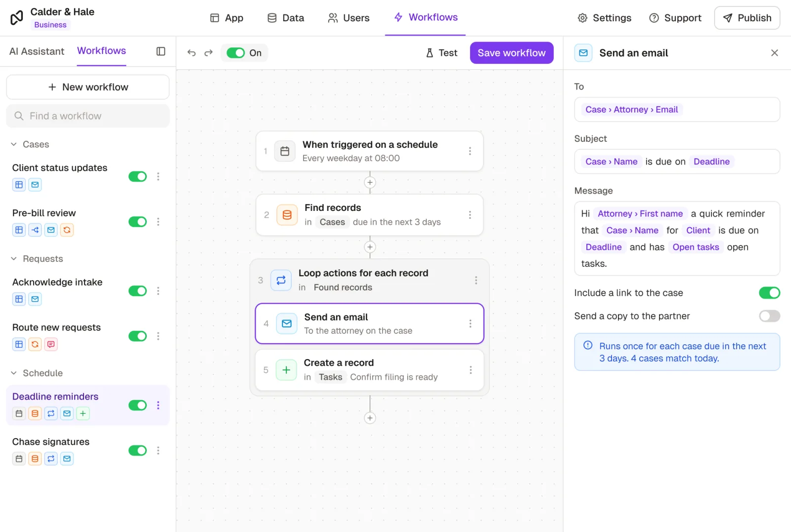The height and width of the screenshot is (532, 791).
Task: Open the Data tab
Action: tap(286, 18)
